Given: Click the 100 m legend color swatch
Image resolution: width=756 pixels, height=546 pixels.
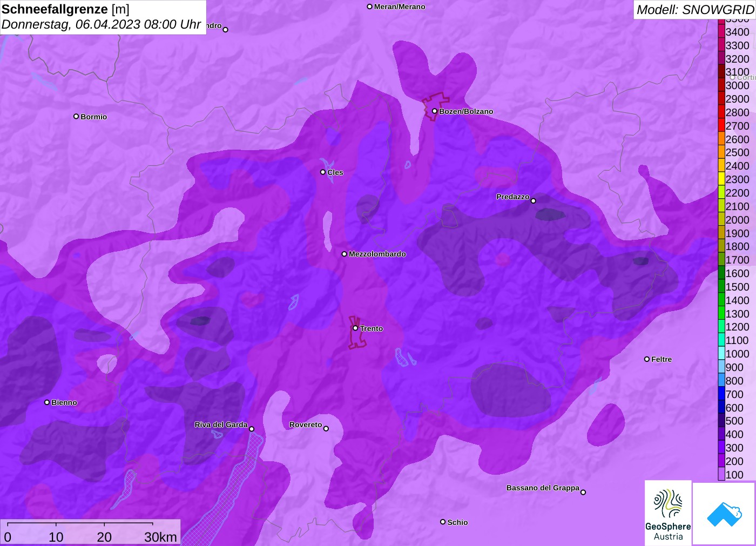Looking at the screenshot, I should point(721,475).
